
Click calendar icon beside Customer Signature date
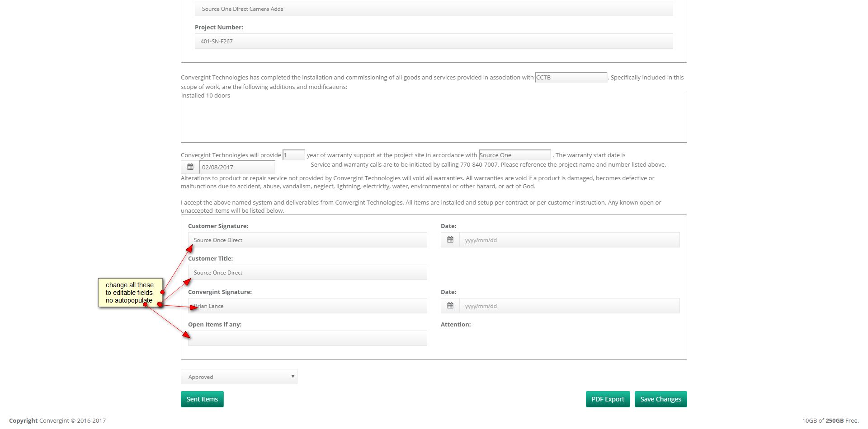coord(450,240)
